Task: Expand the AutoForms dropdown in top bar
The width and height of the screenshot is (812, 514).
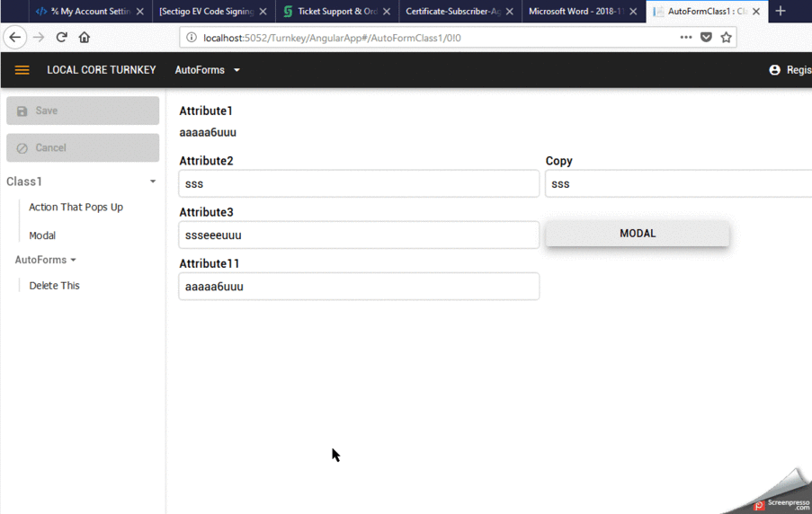Action: click(x=208, y=70)
